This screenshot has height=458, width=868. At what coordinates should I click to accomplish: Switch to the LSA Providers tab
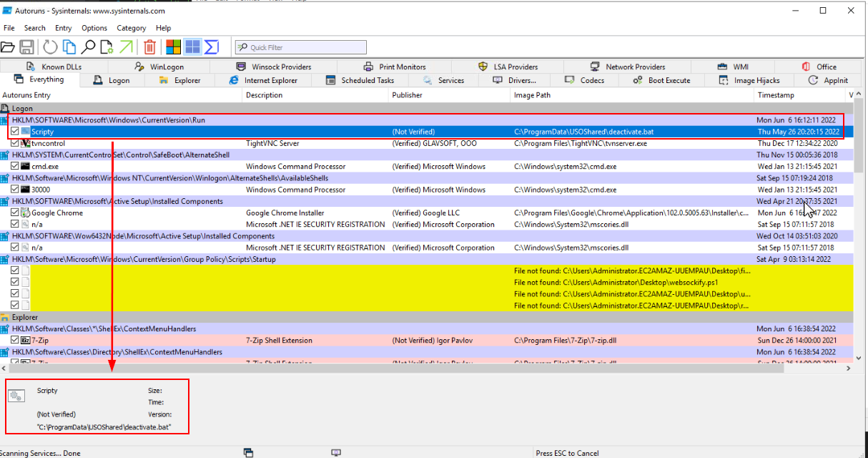[x=508, y=67]
